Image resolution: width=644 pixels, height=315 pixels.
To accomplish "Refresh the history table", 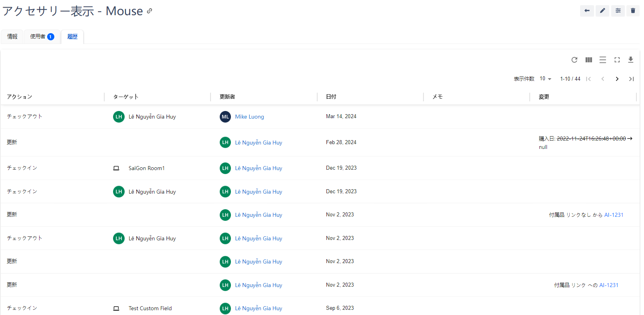I will click(574, 60).
